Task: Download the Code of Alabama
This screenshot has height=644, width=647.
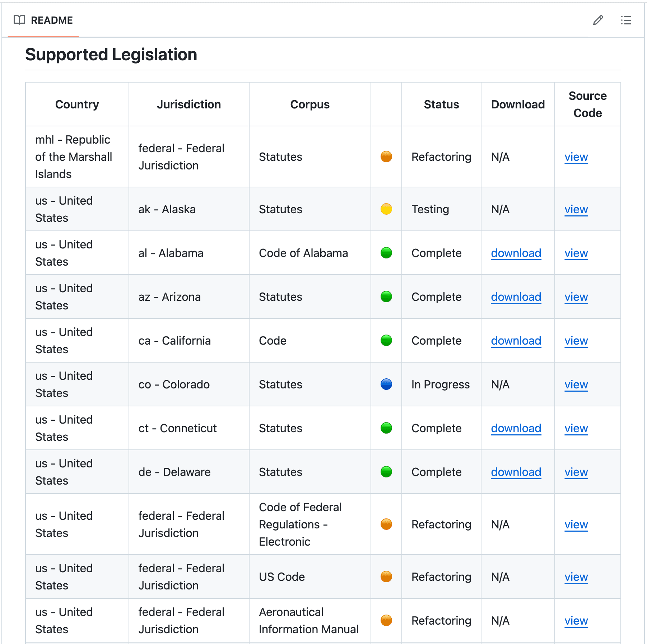Action: click(x=516, y=253)
